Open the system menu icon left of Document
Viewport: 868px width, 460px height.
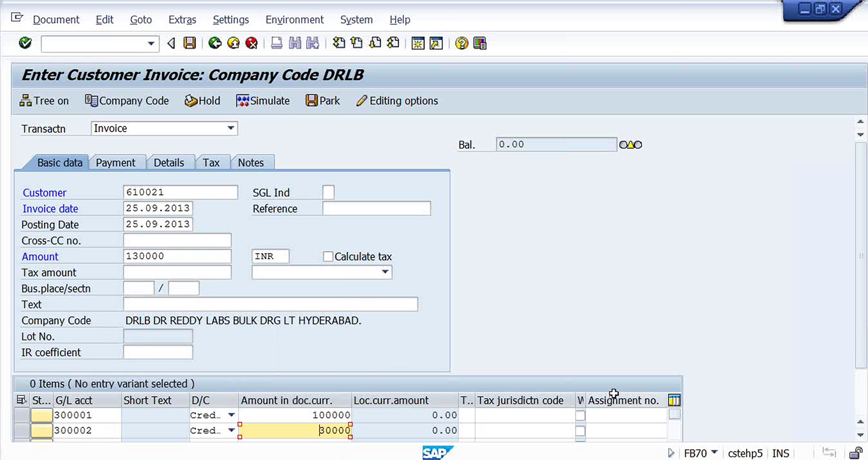(x=17, y=19)
